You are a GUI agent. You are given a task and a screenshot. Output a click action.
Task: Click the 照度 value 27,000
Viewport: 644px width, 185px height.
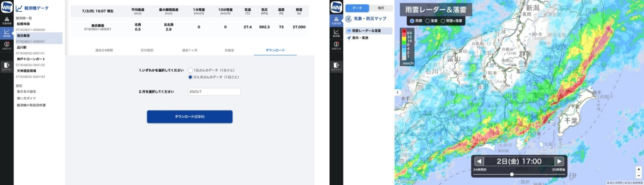tap(299, 27)
